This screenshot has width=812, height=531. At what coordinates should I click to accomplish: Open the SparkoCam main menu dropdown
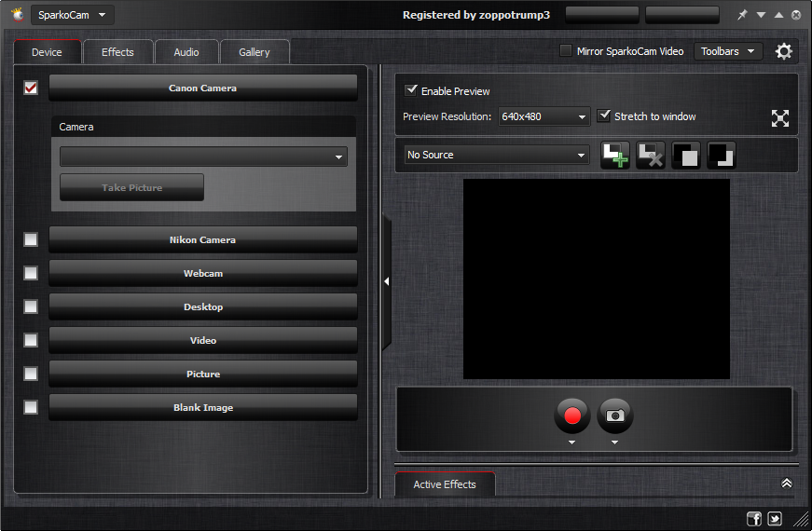73,15
